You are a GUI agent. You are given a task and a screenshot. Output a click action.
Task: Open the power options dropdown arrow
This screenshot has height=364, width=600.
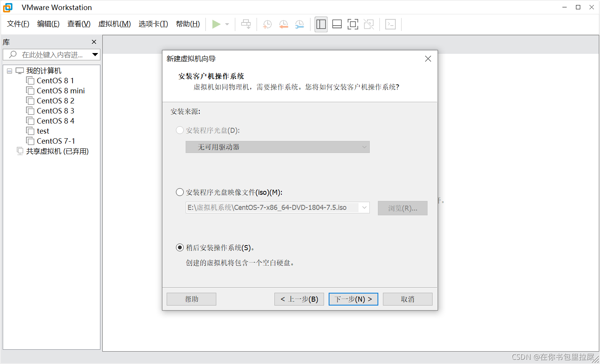point(227,24)
